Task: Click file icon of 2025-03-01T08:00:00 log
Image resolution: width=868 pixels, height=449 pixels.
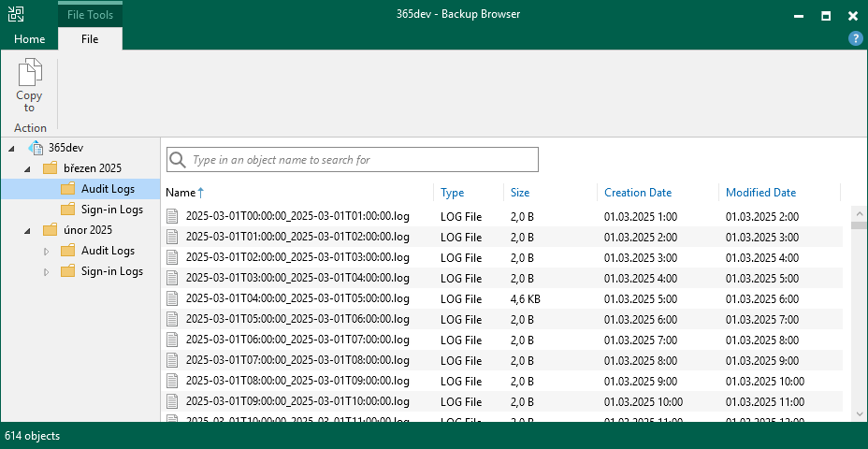Action: click(x=173, y=382)
